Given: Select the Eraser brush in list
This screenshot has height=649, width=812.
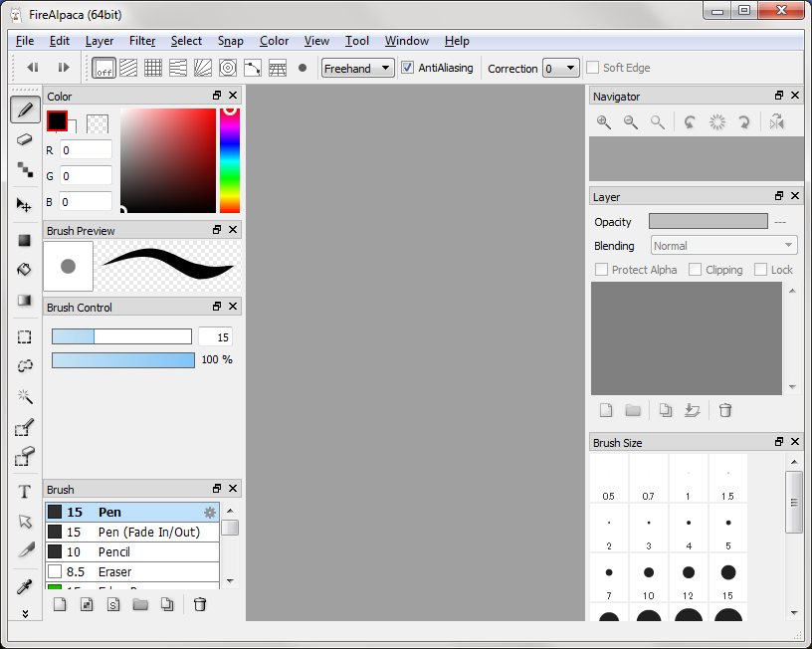Looking at the screenshot, I should click(x=132, y=571).
